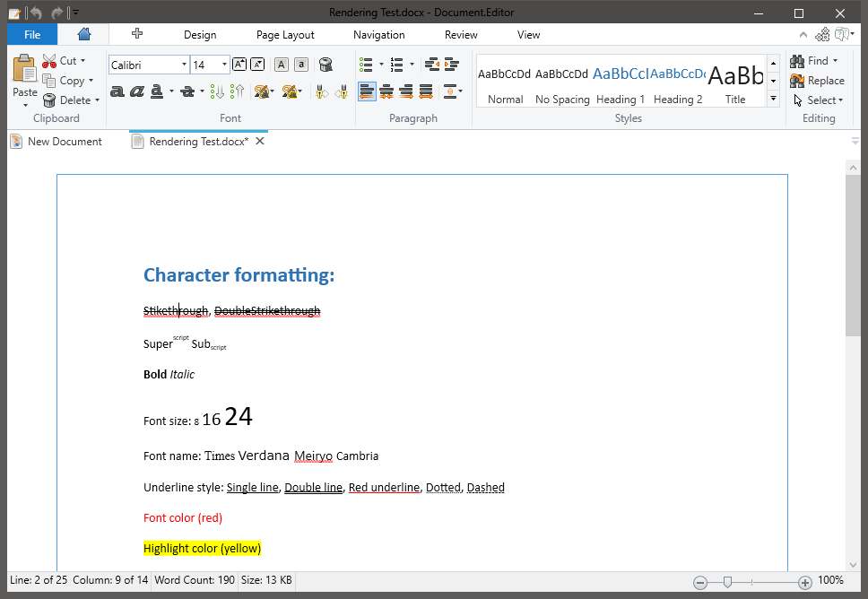Image resolution: width=868 pixels, height=599 pixels.
Task: Toggle bold formatting icon
Action: [117, 91]
